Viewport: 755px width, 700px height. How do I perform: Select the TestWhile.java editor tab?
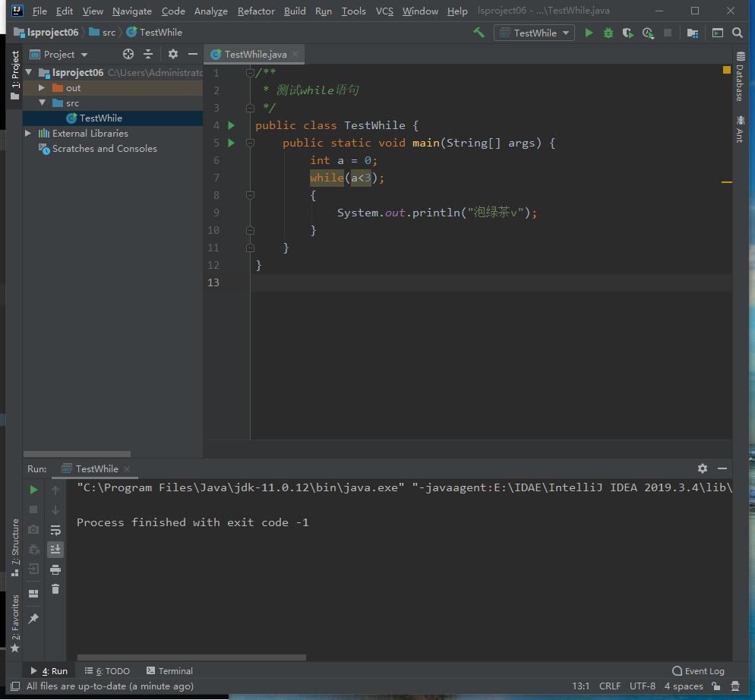click(254, 55)
